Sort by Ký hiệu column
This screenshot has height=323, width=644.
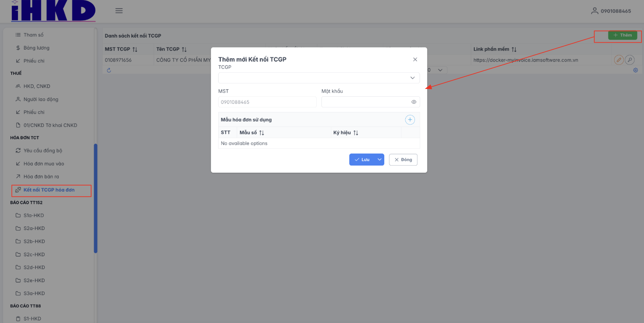(356, 133)
